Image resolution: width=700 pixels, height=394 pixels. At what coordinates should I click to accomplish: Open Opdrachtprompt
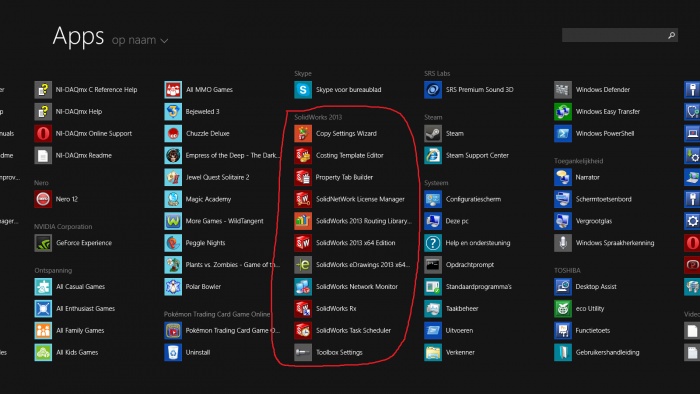459,265
